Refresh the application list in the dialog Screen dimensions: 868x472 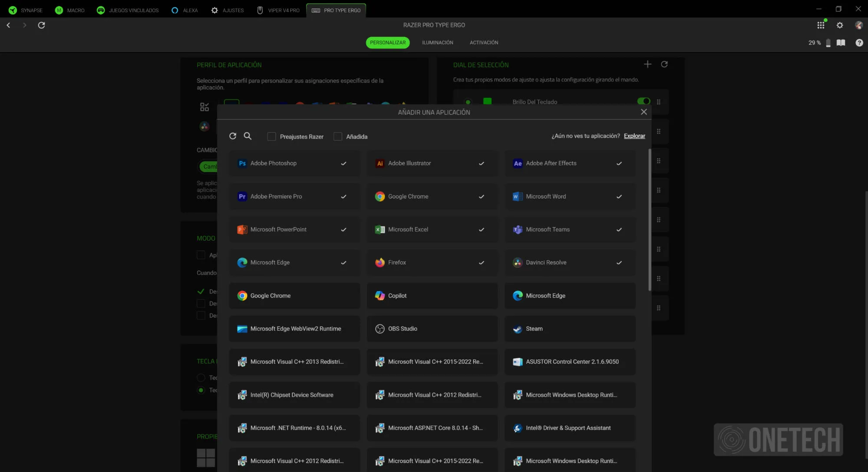[x=233, y=136]
